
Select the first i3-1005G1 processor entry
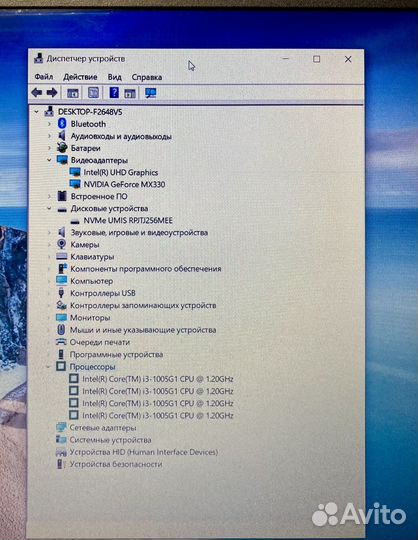pyautogui.click(x=158, y=379)
